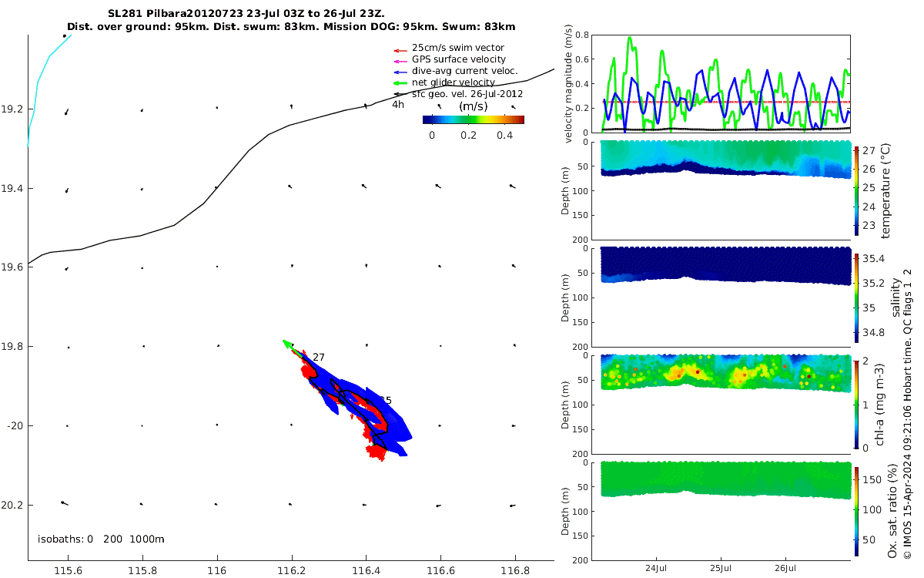
Task: Click the cyan coastline line on the map
Action: coord(36,83)
